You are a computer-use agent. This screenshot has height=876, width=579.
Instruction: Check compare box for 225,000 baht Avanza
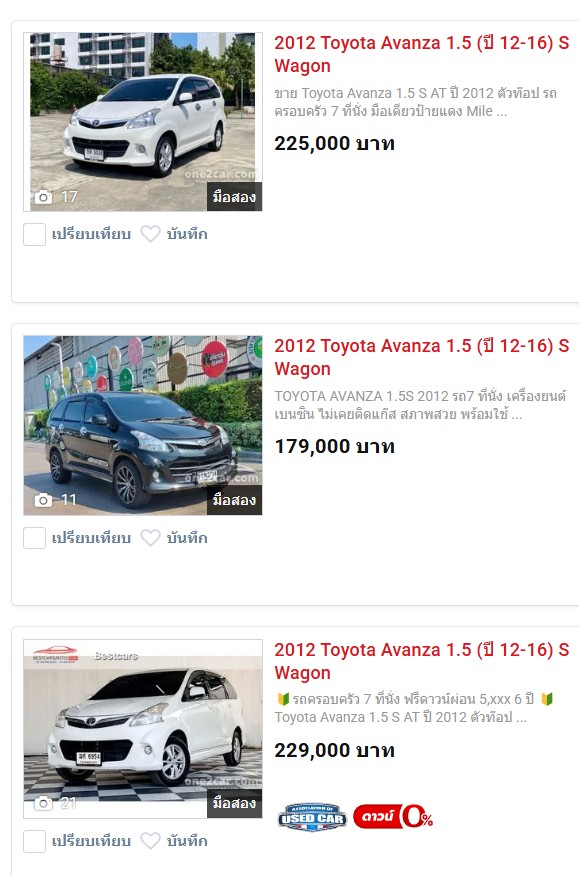tap(34, 234)
